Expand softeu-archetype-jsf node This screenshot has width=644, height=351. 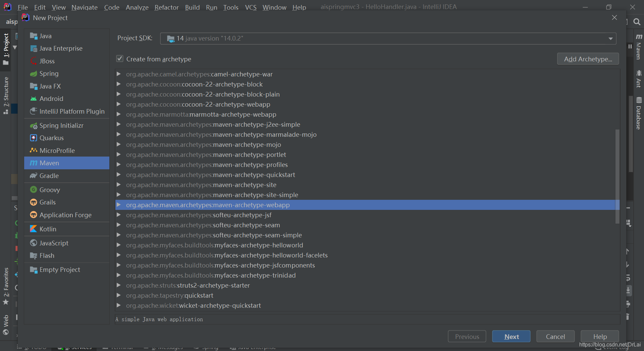point(118,215)
